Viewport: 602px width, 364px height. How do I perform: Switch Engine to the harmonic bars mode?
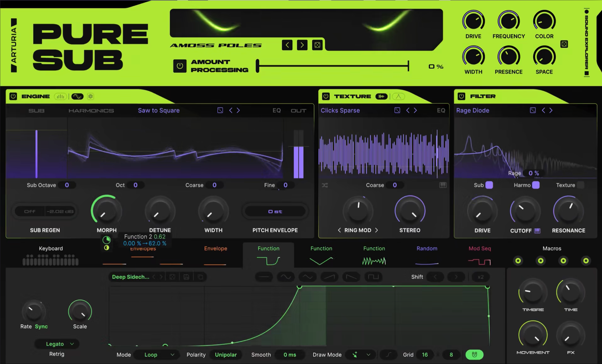click(60, 96)
